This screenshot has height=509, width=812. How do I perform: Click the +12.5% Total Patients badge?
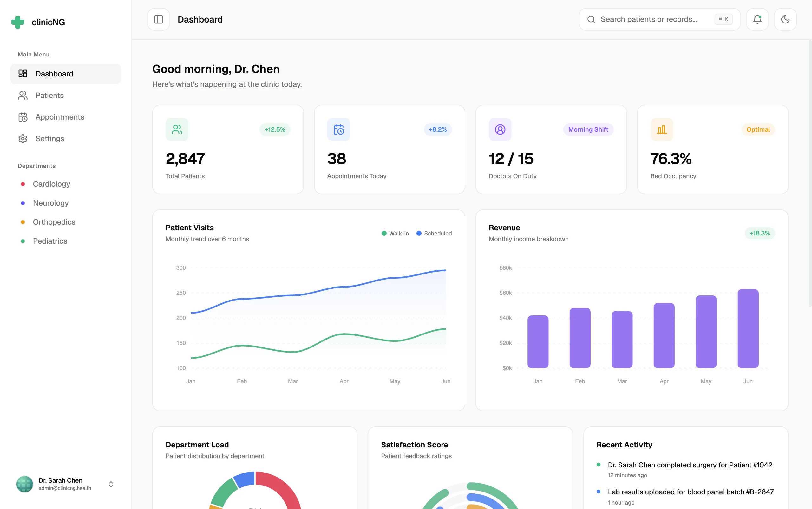275,129
